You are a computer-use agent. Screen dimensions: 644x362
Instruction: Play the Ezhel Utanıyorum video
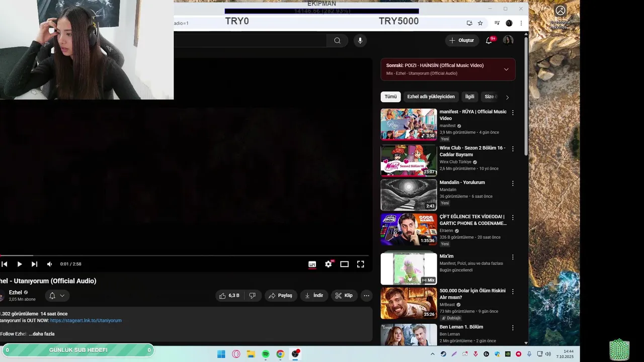coord(20,264)
